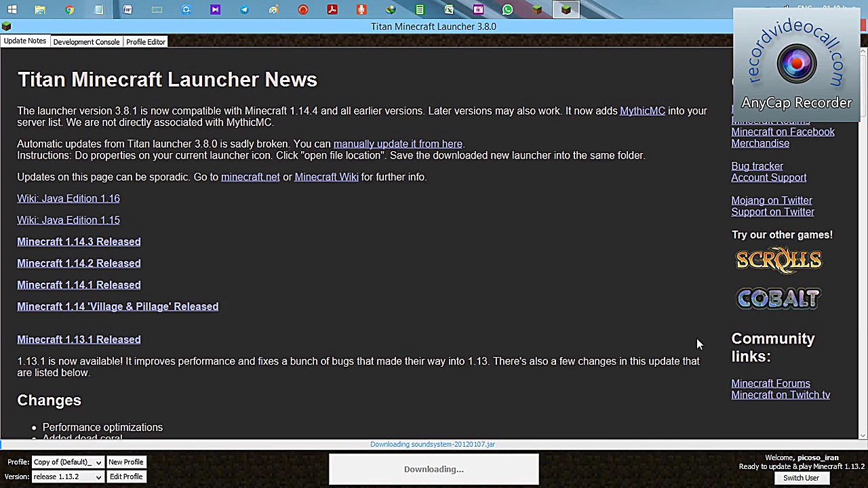The image size is (868, 488).
Task: Open the Adobe PDF reader taskbar icon
Action: coord(332,9)
